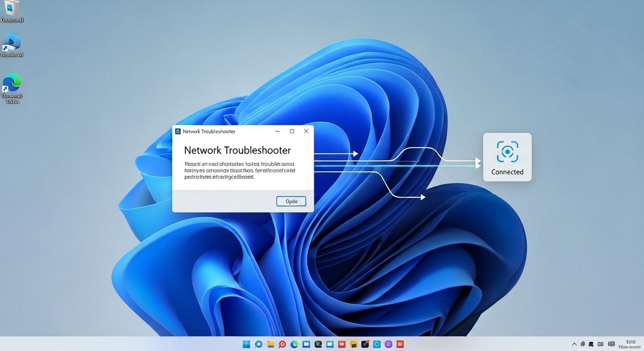The height and width of the screenshot is (351, 644).
Task: Open the Download icon on the desktop
Action: [12, 9]
